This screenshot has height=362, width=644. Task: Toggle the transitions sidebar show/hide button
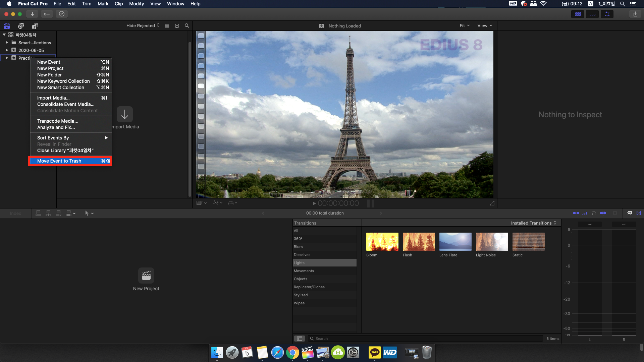click(x=300, y=339)
